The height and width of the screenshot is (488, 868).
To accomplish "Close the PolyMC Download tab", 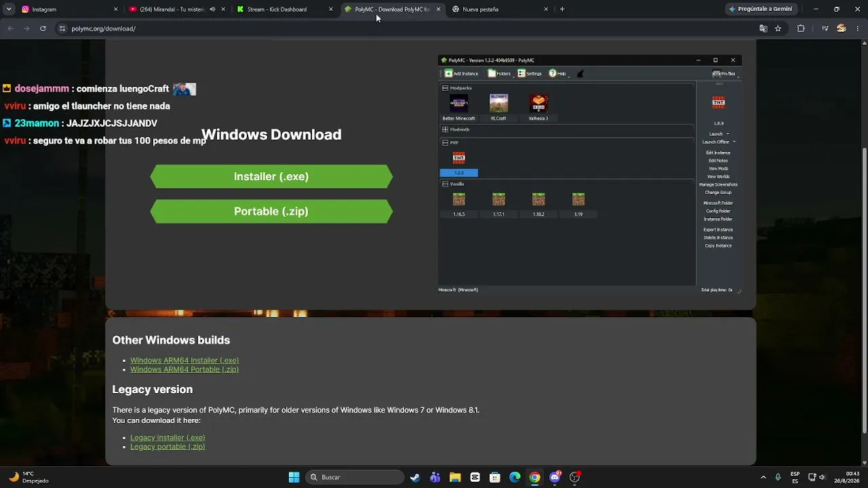I will [438, 9].
